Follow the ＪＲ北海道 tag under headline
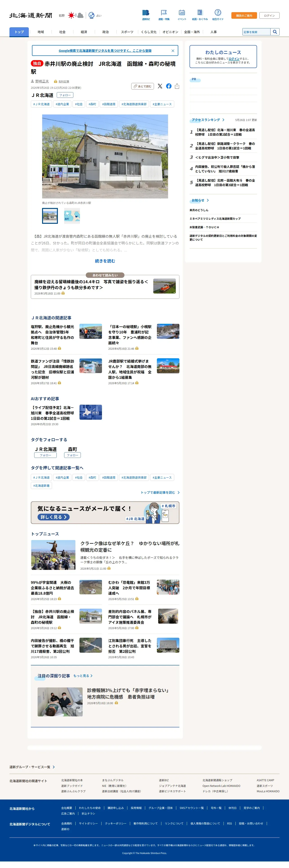Viewport: 289px width, 868px height. pyautogui.click(x=65, y=95)
